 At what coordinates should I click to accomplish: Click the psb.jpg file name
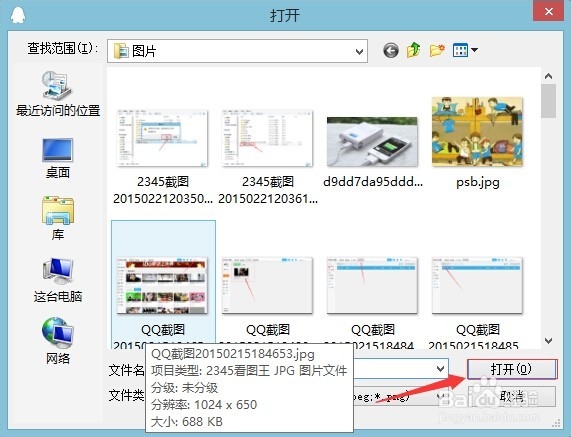[x=477, y=182]
